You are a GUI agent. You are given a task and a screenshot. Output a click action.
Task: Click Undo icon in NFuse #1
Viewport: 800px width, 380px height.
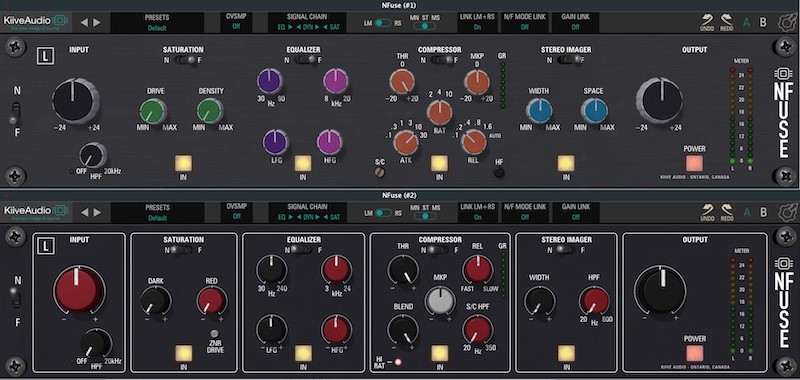click(x=707, y=21)
